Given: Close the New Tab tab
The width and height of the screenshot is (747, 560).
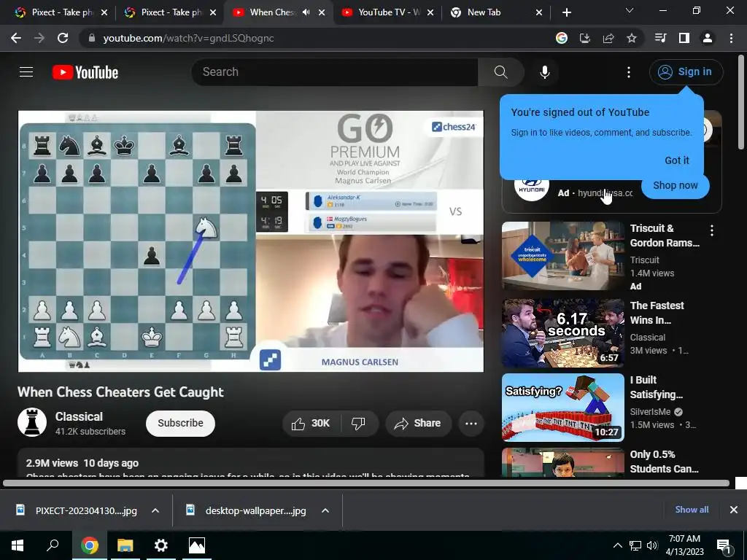Looking at the screenshot, I should coord(539,12).
